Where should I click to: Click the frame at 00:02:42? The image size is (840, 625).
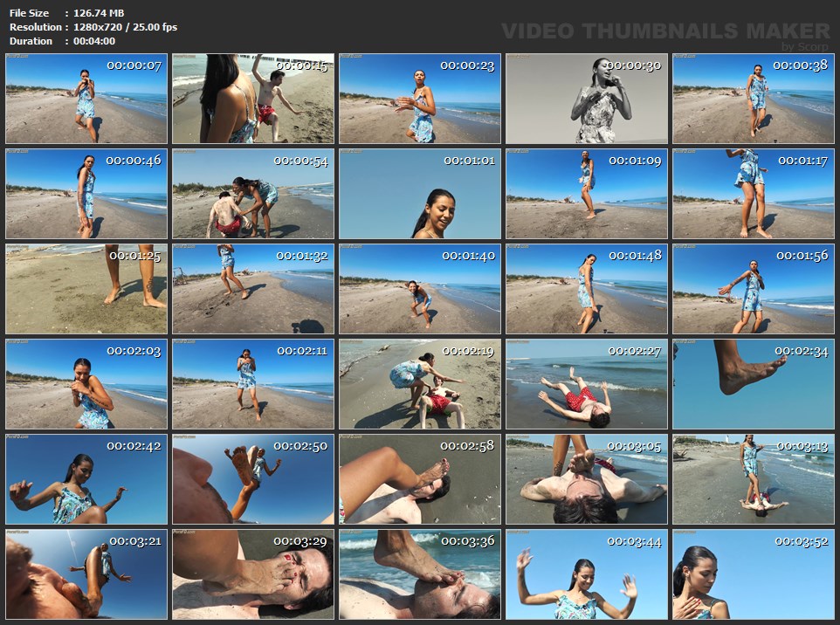86,479
